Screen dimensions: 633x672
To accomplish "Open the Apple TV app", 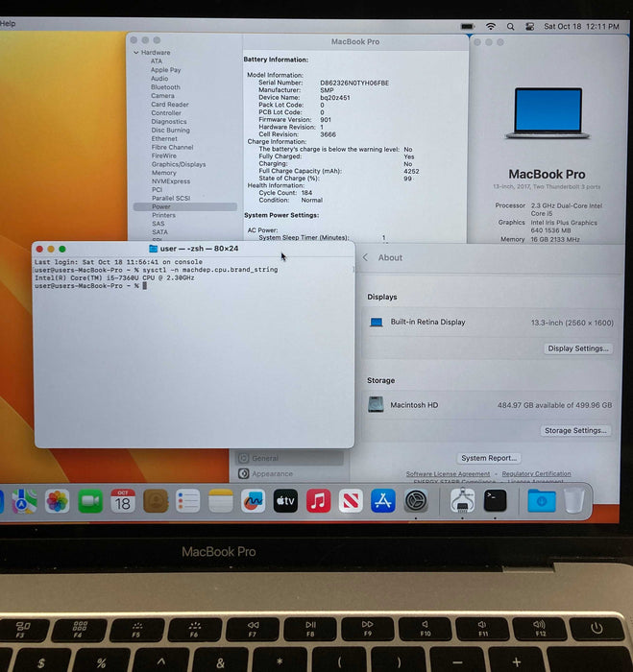I will tap(285, 500).
